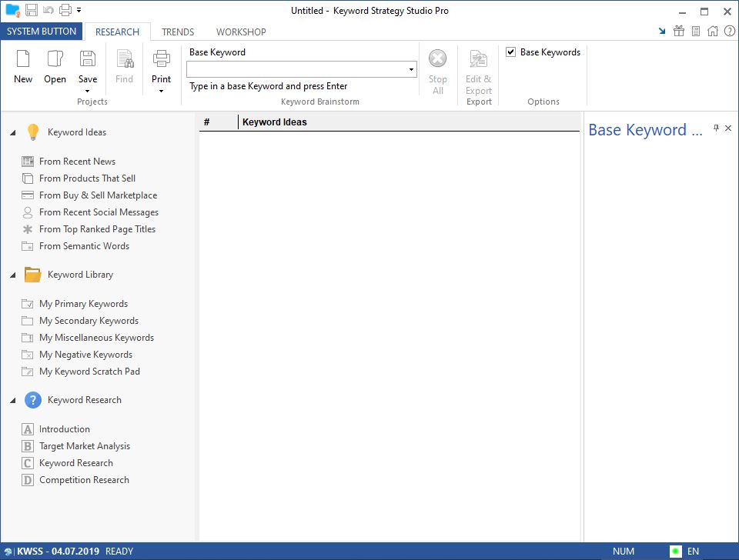Open Target Market Analysis
The image size is (739, 560).
tap(85, 446)
